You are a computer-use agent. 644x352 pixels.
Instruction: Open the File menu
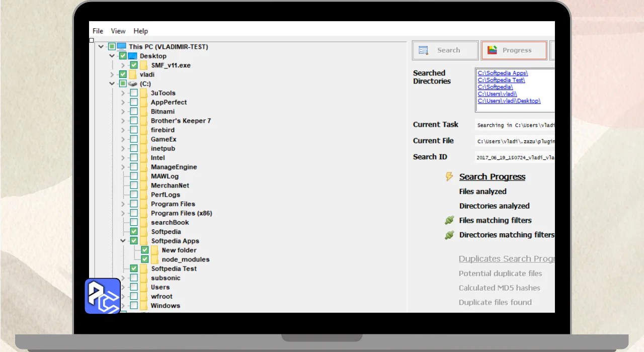(98, 31)
